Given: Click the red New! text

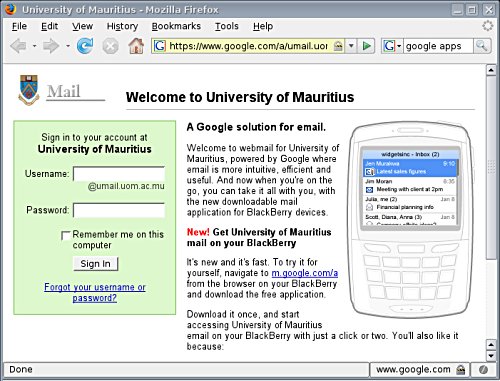Looking at the screenshot, I should (198, 232).
